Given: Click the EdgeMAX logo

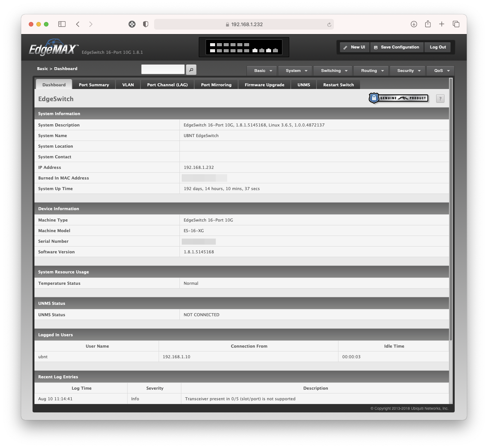Looking at the screenshot, I should pyautogui.click(x=54, y=48).
